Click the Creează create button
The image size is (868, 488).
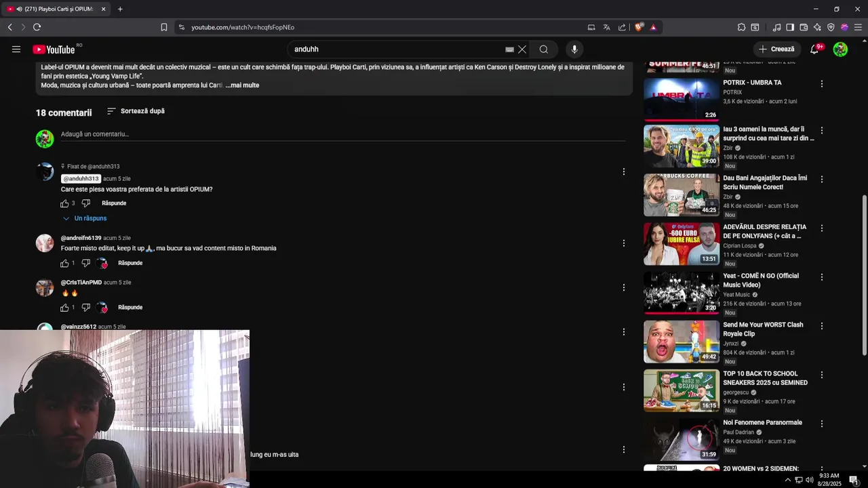(x=776, y=49)
